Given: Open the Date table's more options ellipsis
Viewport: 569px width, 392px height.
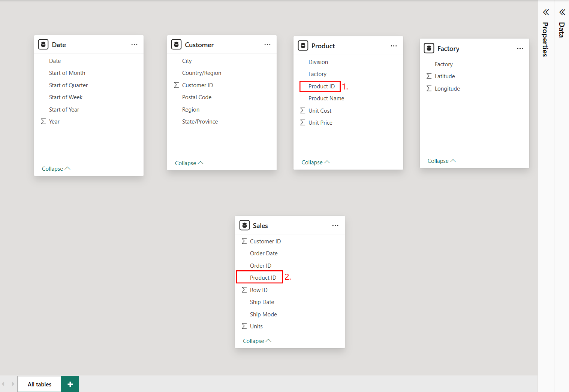Looking at the screenshot, I should tap(134, 45).
